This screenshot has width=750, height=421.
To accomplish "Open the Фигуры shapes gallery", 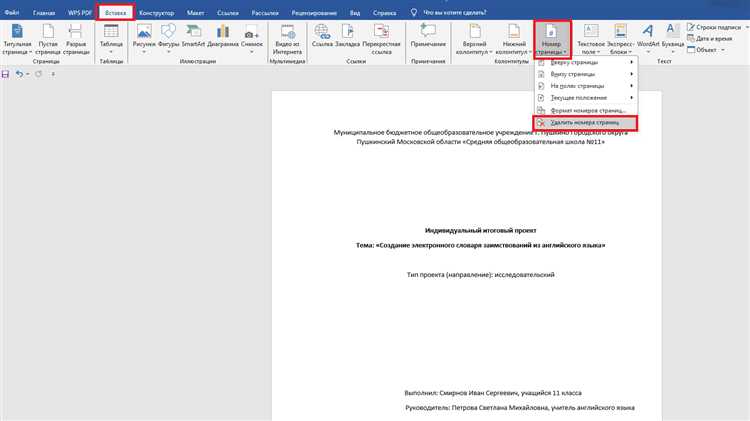I will [x=168, y=39].
